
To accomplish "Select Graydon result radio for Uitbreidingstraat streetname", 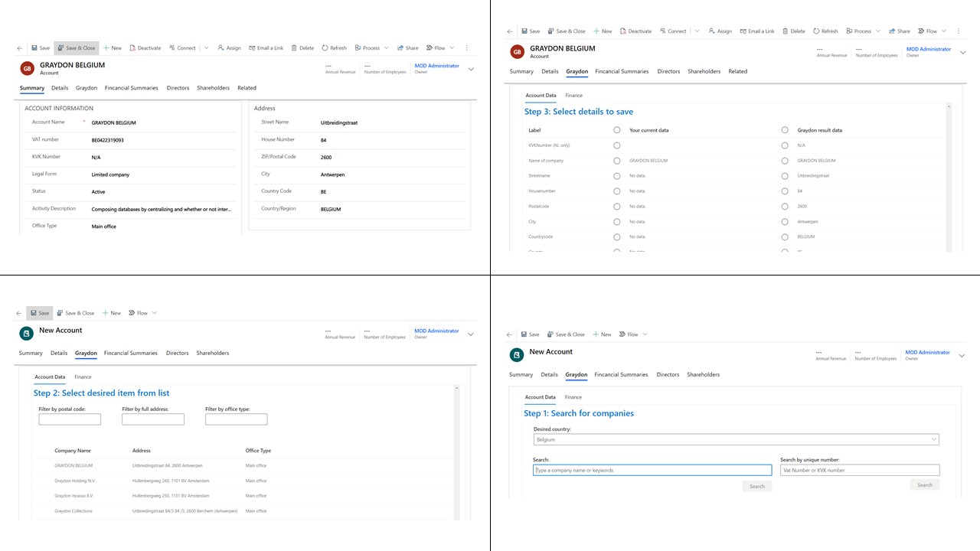I will (x=785, y=176).
